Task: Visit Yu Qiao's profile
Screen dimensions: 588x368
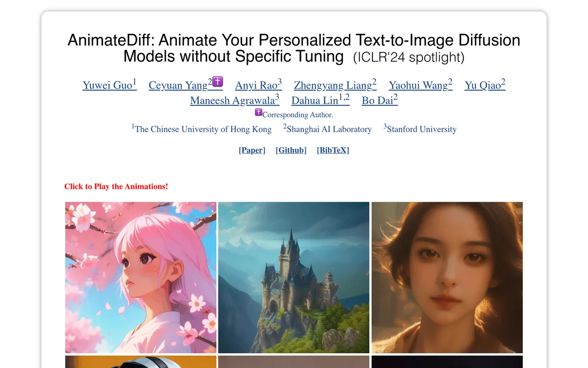Action: 485,85
